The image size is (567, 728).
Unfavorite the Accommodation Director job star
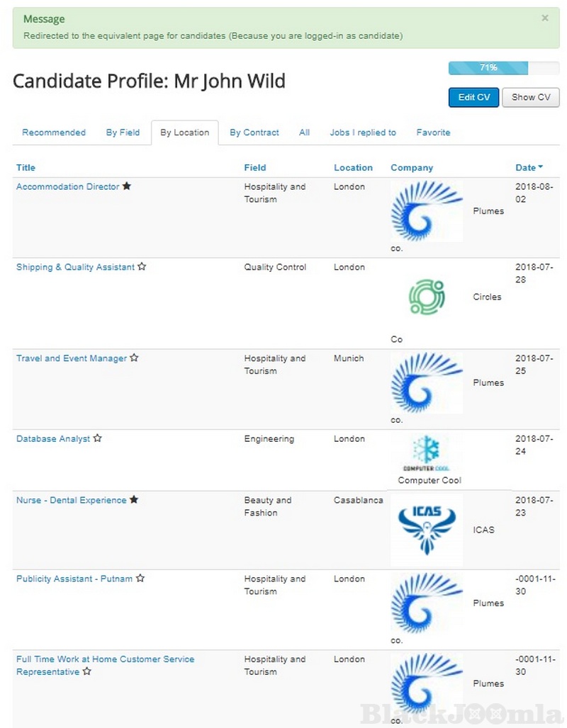click(x=127, y=186)
